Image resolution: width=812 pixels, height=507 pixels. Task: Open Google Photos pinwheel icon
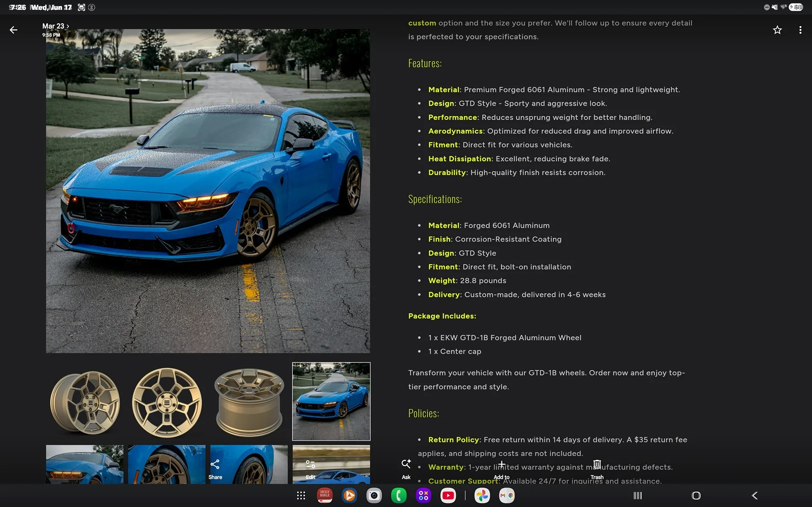tap(482, 495)
